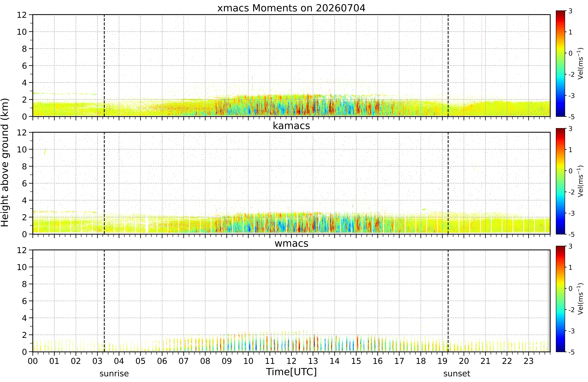Click the gray strip at wmacs panel right edge

point(549,301)
